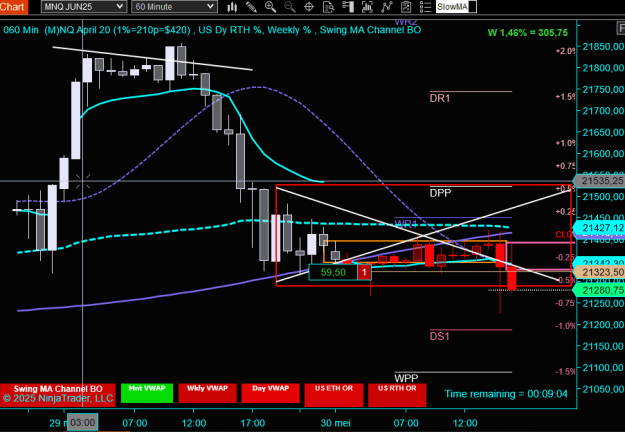Viewport: 625px width, 432px height.
Task: Open the indicators icon
Action: point(367,7)
